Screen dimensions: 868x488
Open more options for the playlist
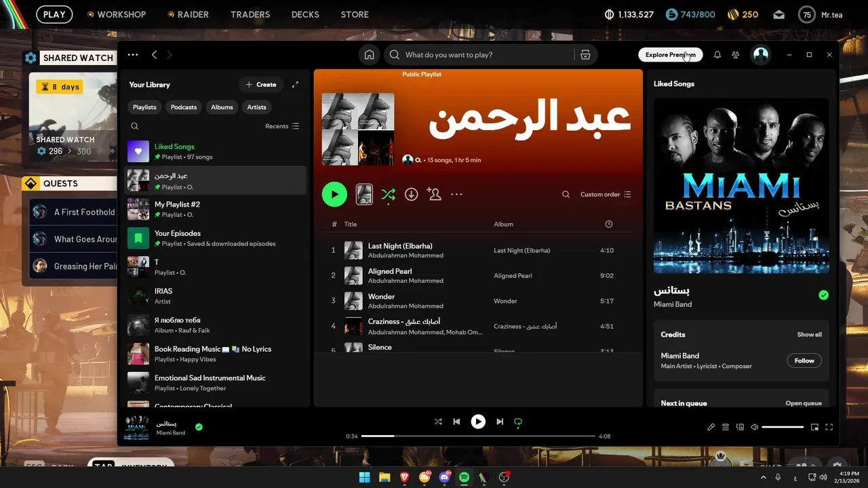(456, 195)
